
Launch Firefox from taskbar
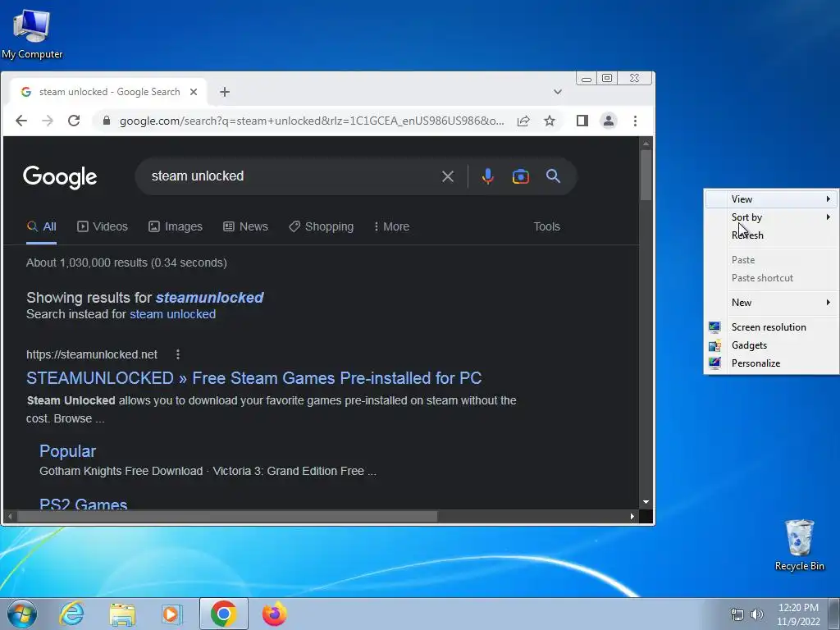click(x=274, y=614)
